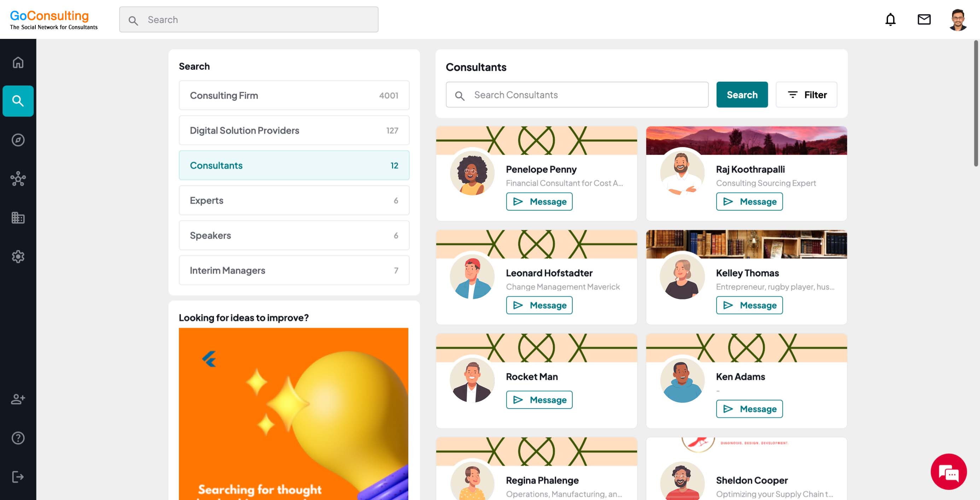Select the Interim Managers category
Viewport: 980px width, 500px height.
(x=294, y=270)
